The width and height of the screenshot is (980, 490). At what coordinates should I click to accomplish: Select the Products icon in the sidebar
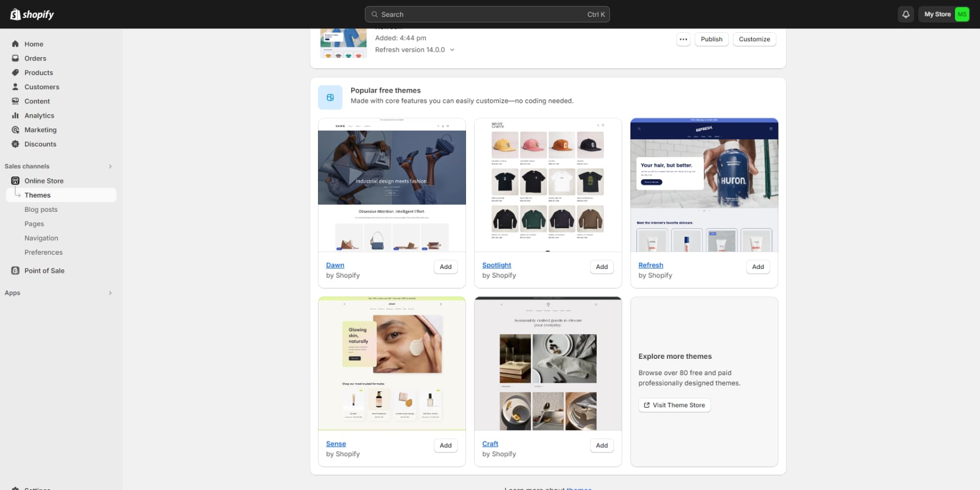(x=15, y=72)
